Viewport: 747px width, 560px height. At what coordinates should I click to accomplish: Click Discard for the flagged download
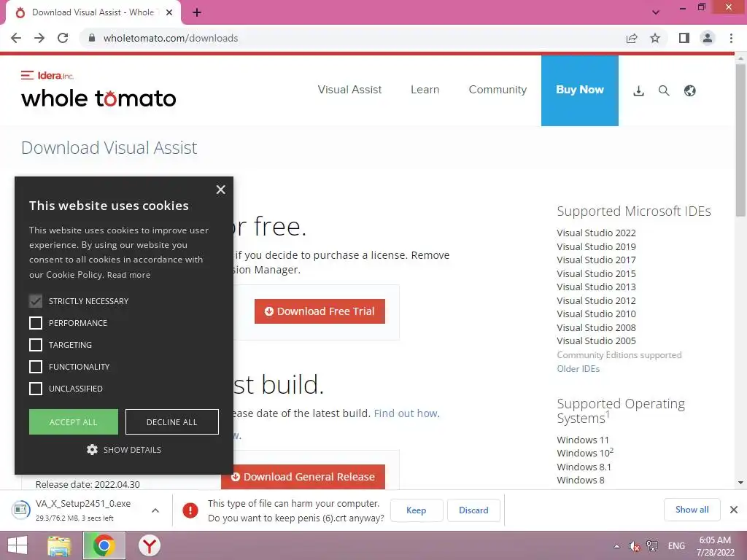(473, 510)
